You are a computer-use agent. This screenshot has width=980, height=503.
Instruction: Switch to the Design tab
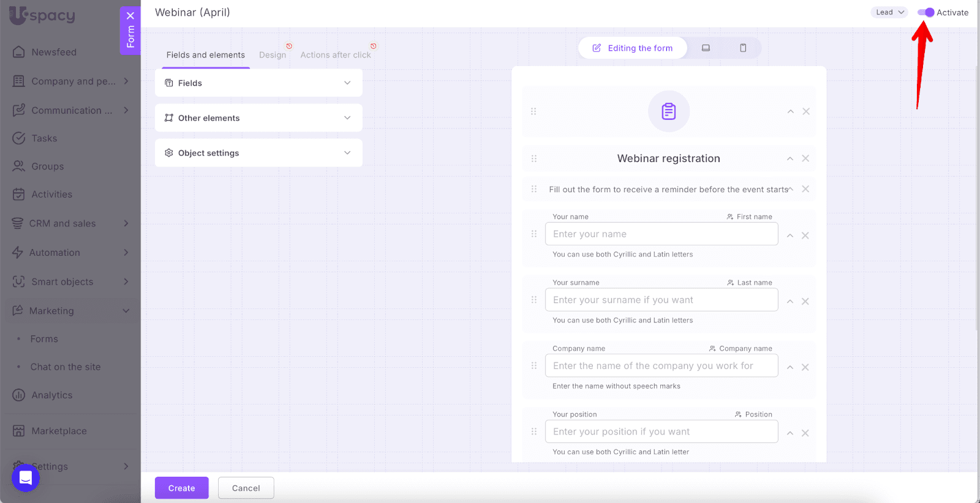tap(273, 55)
